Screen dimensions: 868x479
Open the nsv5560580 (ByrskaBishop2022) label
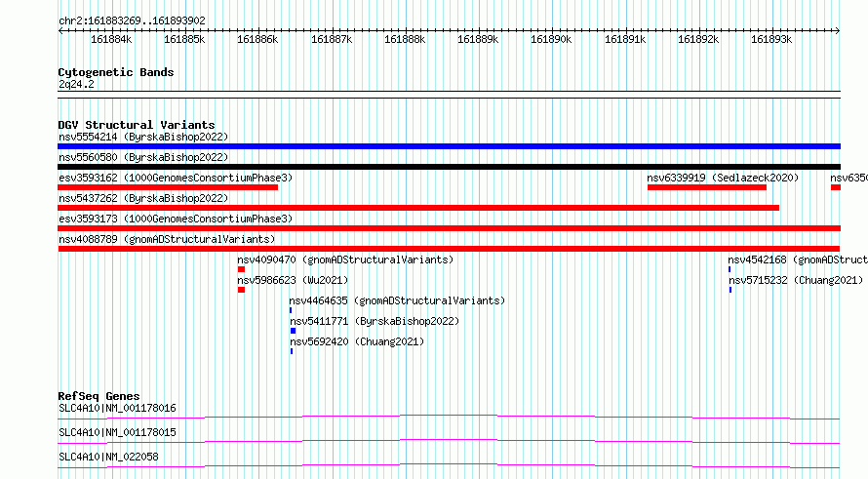point(143,157)
